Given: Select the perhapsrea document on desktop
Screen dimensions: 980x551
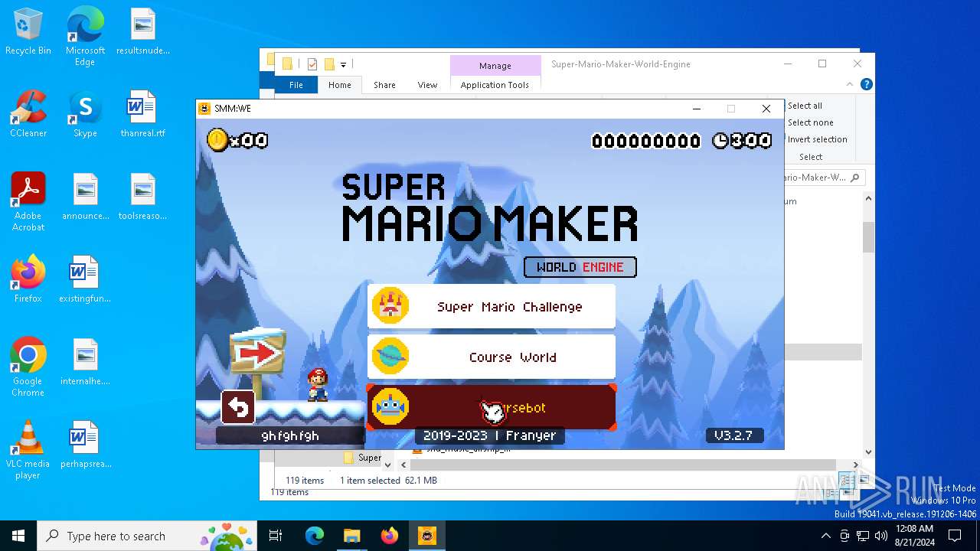Looking at the screenshot, I should point(85,445).
